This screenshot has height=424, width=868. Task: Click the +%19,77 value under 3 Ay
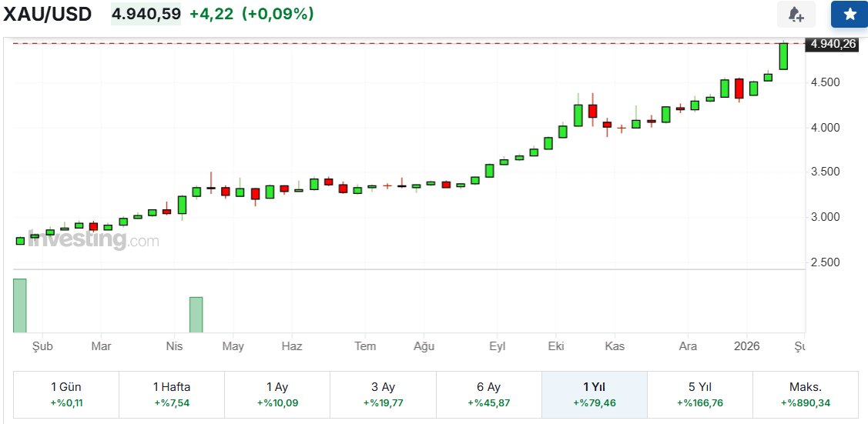tap(383, 403)
